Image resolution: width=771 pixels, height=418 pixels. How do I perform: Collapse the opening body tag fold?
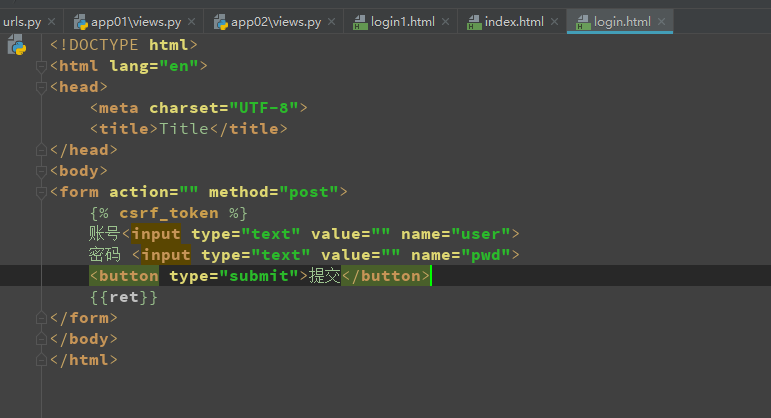click(41, 171)
